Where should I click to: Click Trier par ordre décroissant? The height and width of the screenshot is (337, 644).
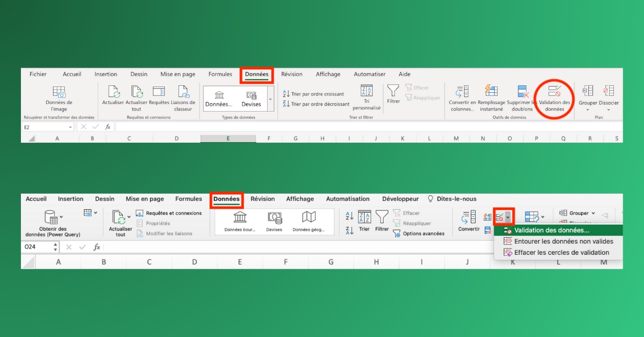click(x=317, y=104)
